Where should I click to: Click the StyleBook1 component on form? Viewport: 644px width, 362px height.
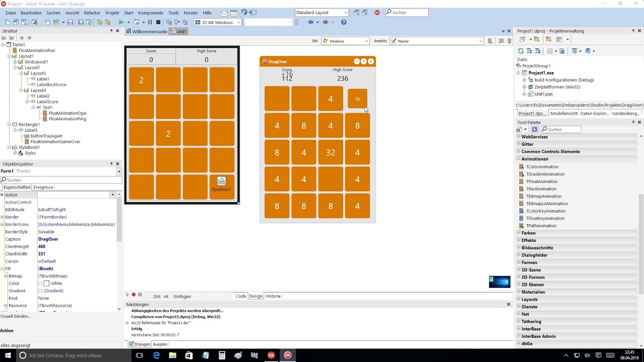[x=221, y=184]
